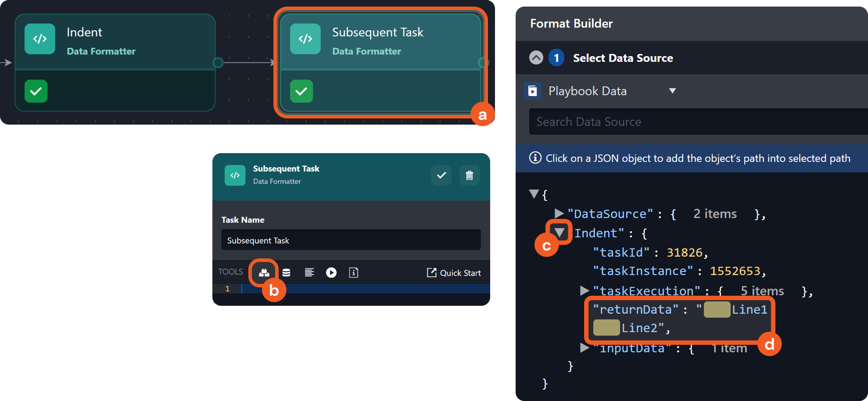The image size is (868, 401).
Task: Click the Subsequent Task node code icon
Action: coord(305,39)
